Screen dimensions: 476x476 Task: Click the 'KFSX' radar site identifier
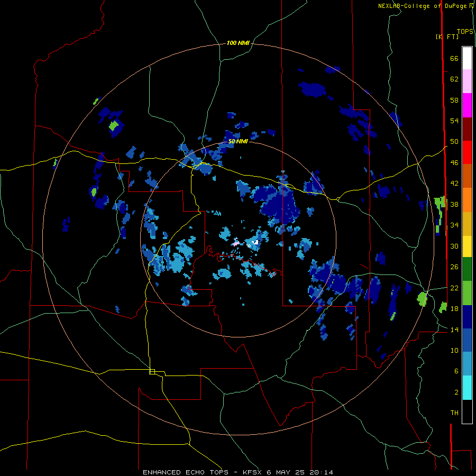coord(253,472)
